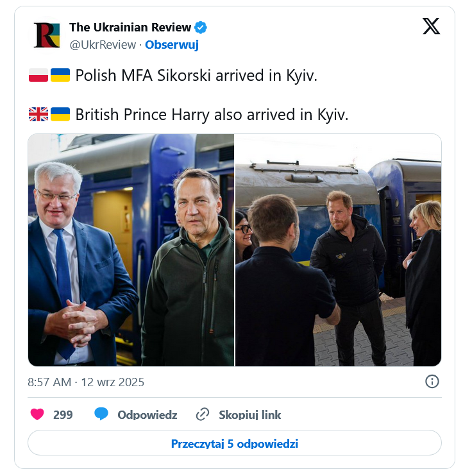
Task: Open the X logo in the corner
Action: click(431, 26)
